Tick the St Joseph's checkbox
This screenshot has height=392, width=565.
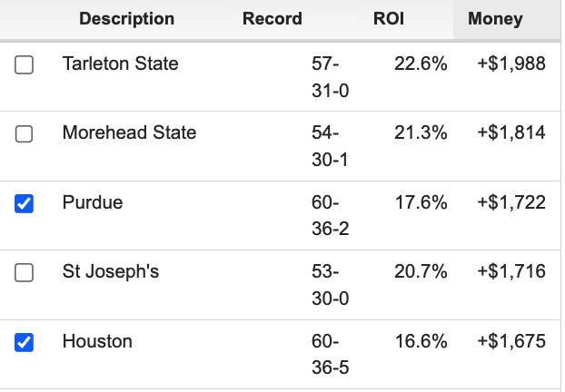pos(24,272)
